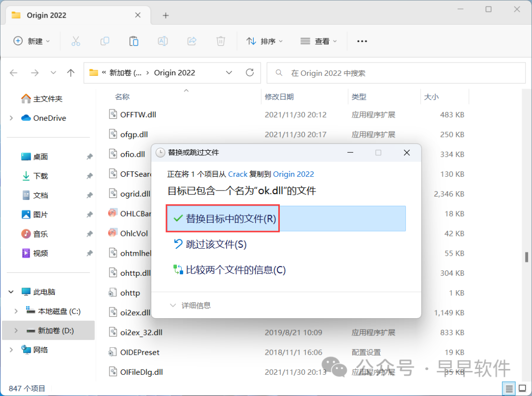Switch to details view layout icon
Screen dimensions: 532x396
[x=509, y=388]
